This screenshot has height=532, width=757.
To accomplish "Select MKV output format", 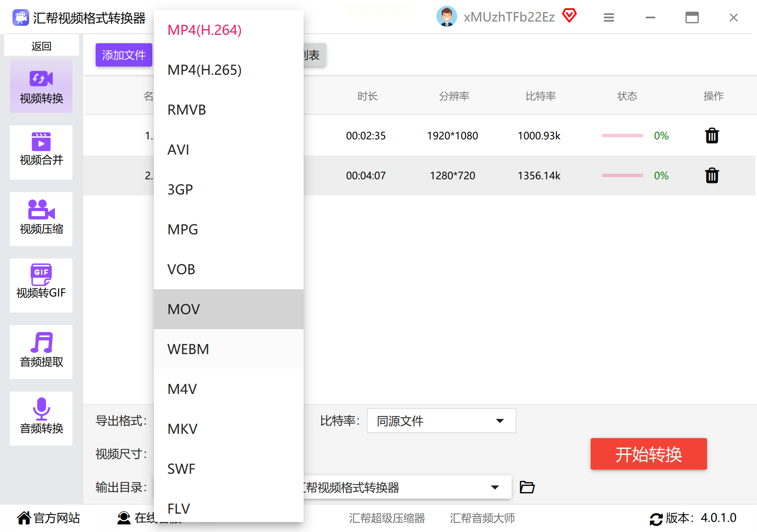I will coord(229,429).
